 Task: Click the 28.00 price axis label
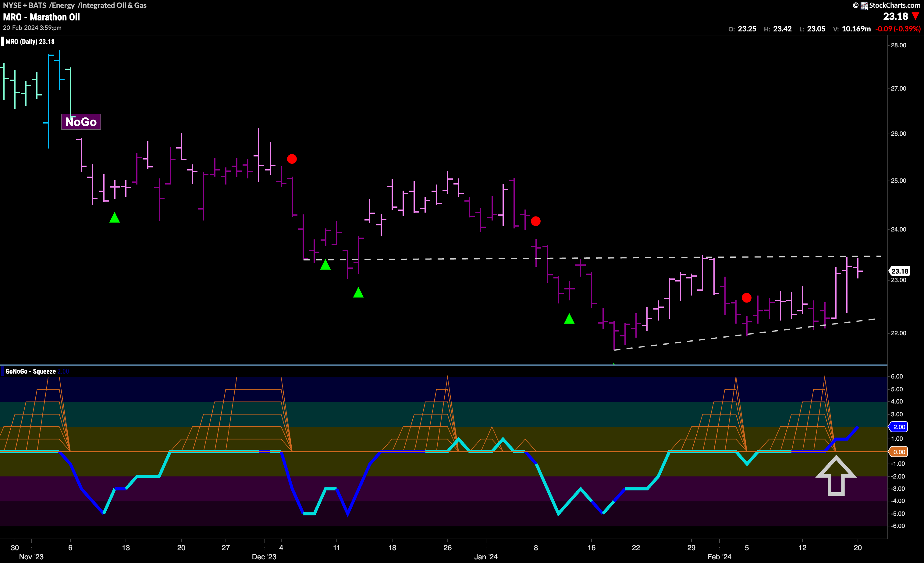click(898, 45)
